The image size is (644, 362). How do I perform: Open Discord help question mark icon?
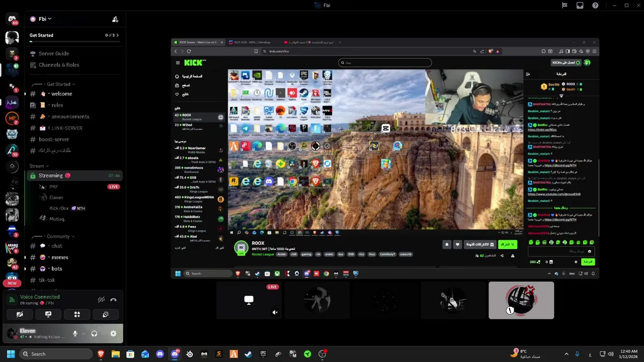pos(596,6)
